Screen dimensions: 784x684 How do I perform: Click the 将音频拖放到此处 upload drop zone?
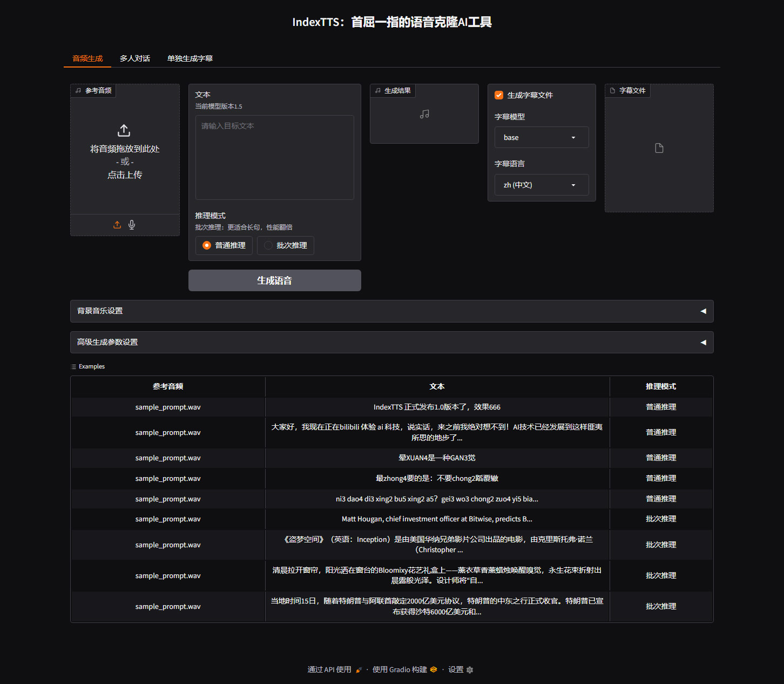[x=125, y=152]
